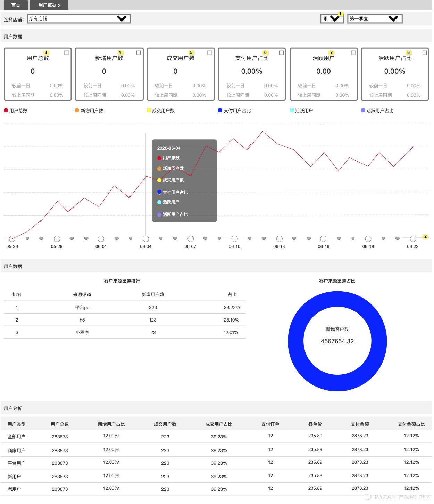Click the 平台pc channel row
Screen dimensions: 434x504
[125, 307]
